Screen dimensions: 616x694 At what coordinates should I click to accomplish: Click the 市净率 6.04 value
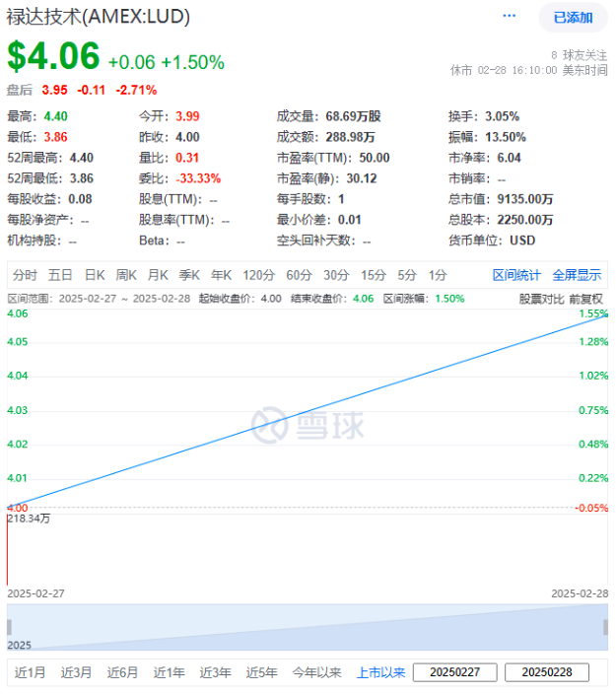pyautogui.click(x=509, y=158)
